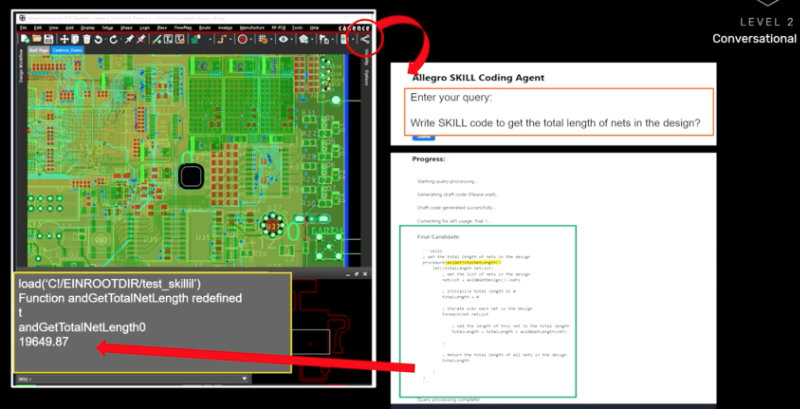Click the Redo arrow icon

[x=114, y=39]
